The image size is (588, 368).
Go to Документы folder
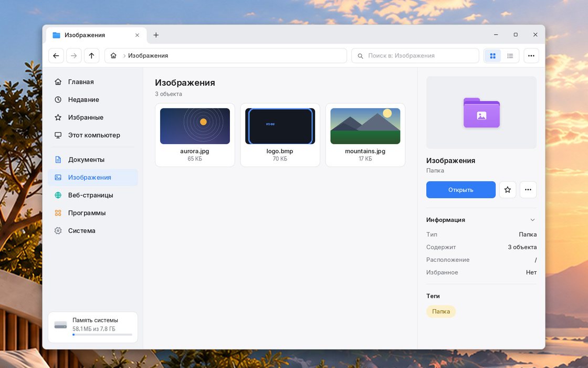click(93, 160)
